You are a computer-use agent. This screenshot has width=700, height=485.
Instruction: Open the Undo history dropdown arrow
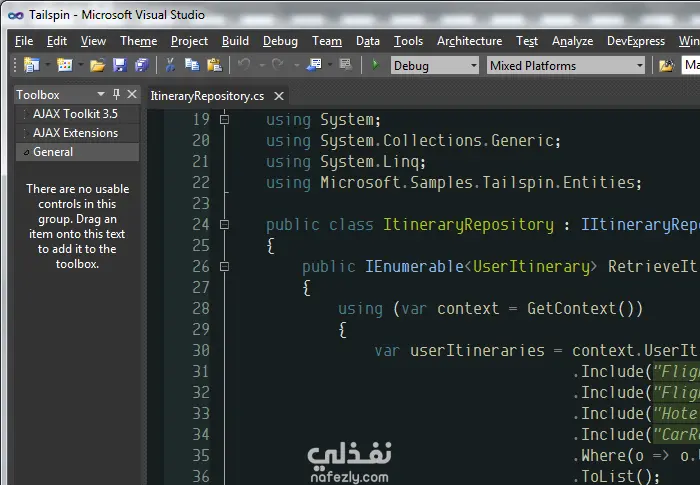[x=262, y=65]
